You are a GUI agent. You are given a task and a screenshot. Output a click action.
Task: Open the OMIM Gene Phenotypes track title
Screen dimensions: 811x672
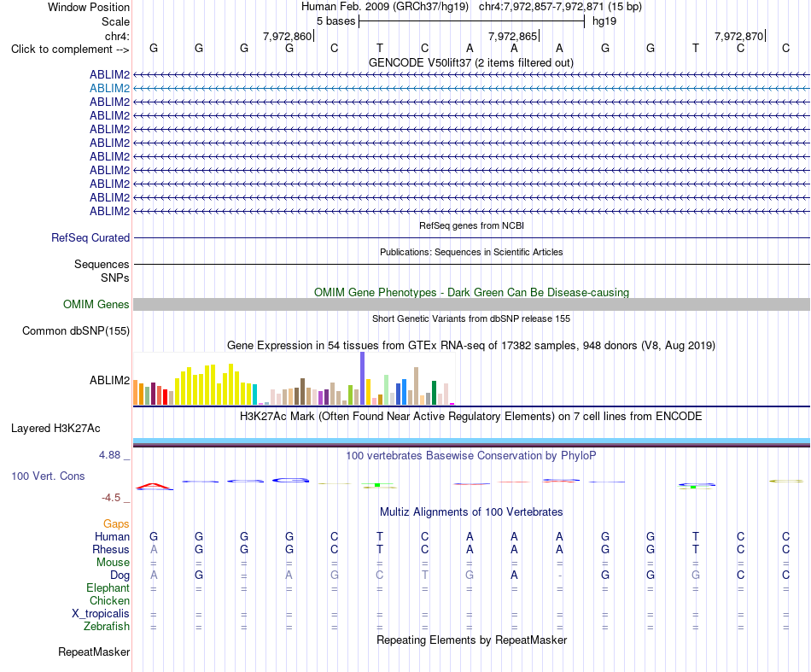point(471,292)
